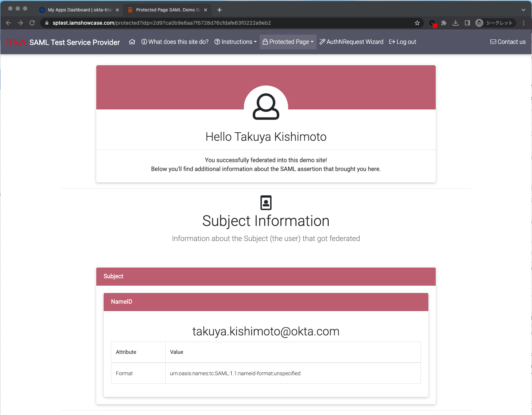The width and height of the screenshot is (532, 415).
Task: Open the Chrome three-dot menu
Action: pos(524,23)
